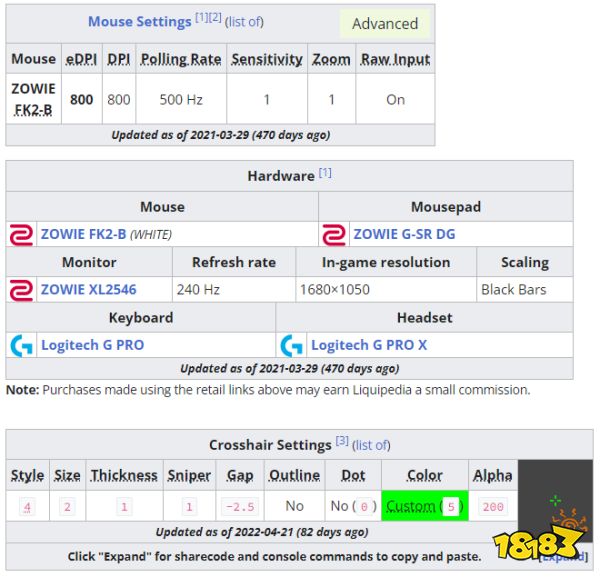Open the Mouse Settings link
The image size is (600, 577).
(x=140, y=22)
